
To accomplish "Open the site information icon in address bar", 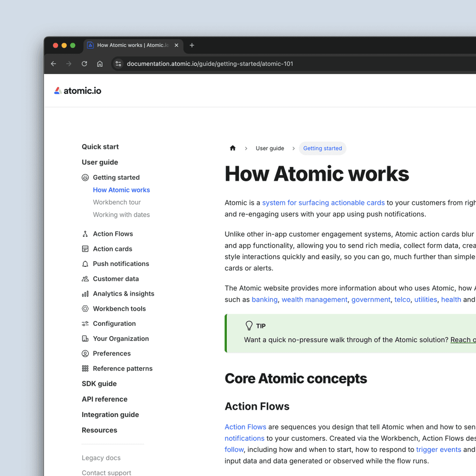I will [119, 64].
